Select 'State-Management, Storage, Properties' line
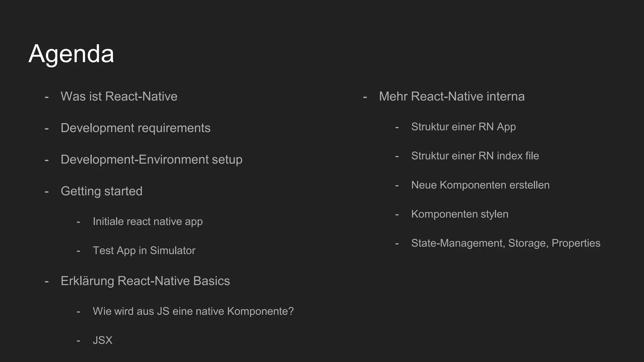 pyautogui.click(x=506, y=243)
